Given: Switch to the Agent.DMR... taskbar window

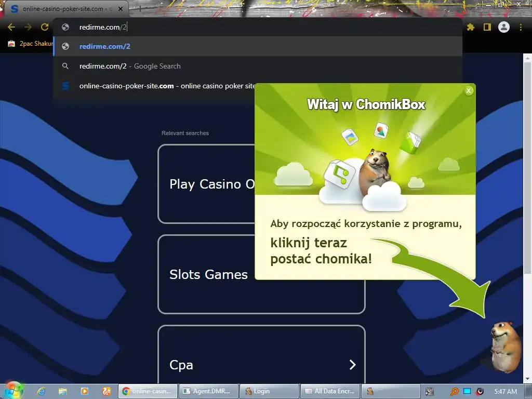Looking at the screenshot, I should (208, 391).
